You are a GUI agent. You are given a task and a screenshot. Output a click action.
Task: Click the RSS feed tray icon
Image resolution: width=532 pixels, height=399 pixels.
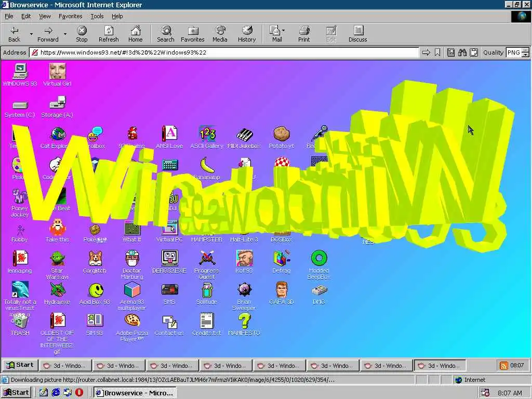point(504,366)
